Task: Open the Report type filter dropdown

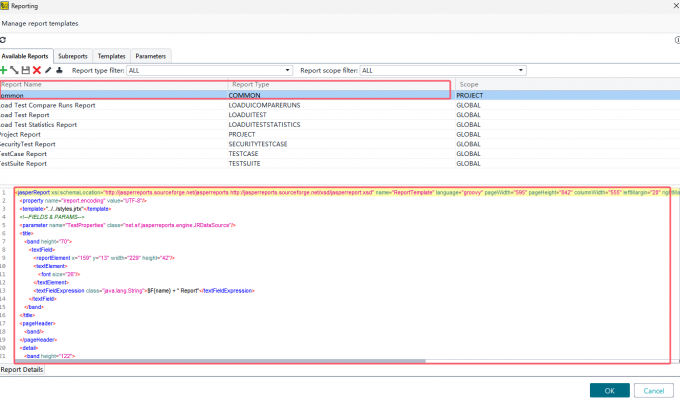Action: 208,70
